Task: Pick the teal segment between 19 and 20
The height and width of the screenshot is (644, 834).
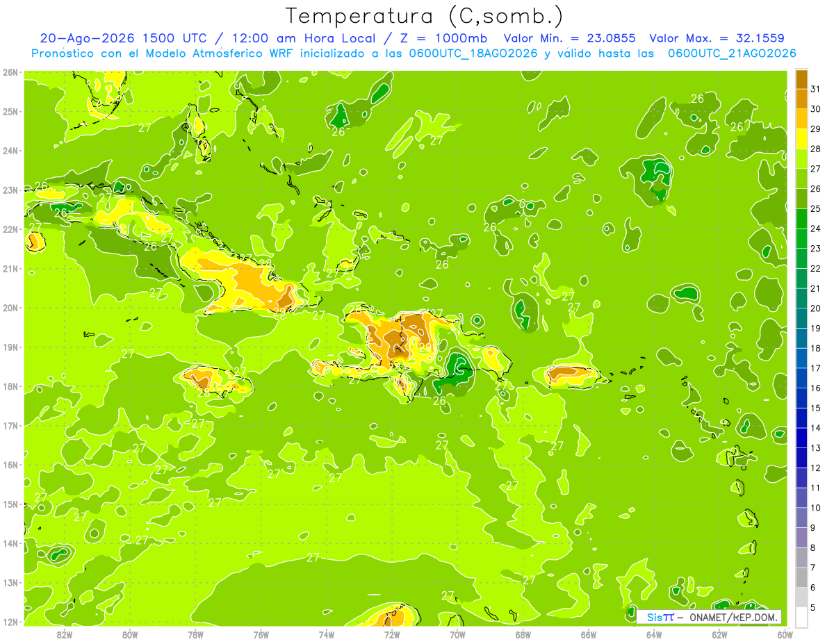Action: point(801,319)
